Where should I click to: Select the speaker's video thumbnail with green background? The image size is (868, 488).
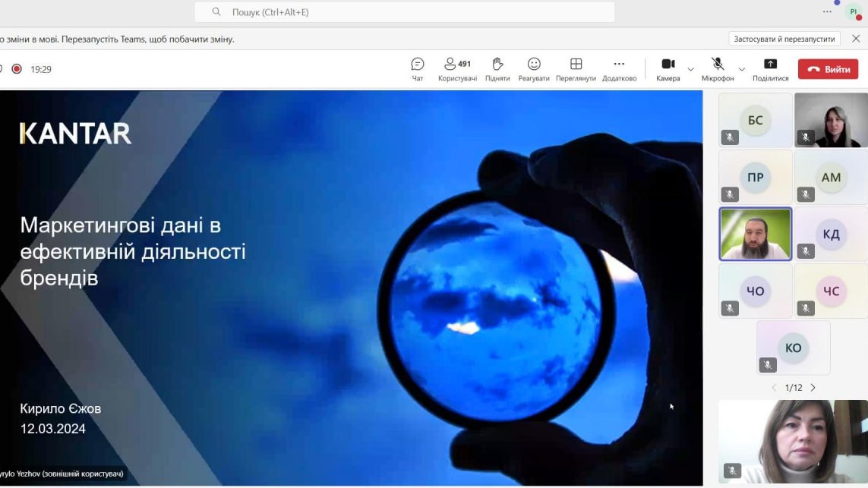(756, 235)
